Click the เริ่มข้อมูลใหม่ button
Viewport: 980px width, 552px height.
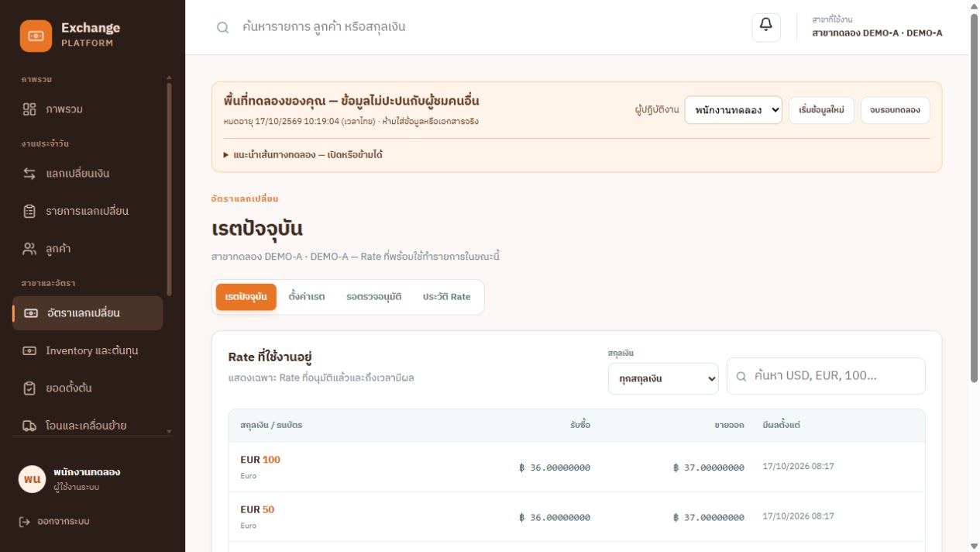tap(821, 110)
